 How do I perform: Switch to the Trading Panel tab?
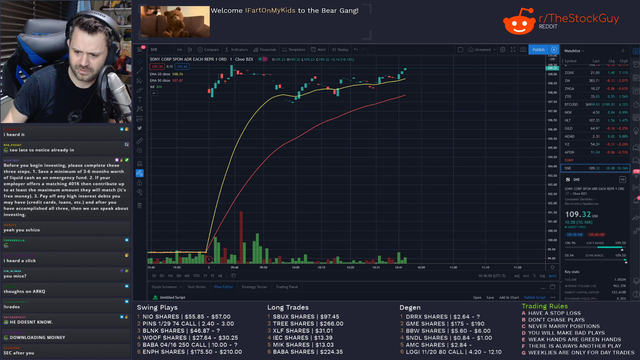[x=287, y=287]
